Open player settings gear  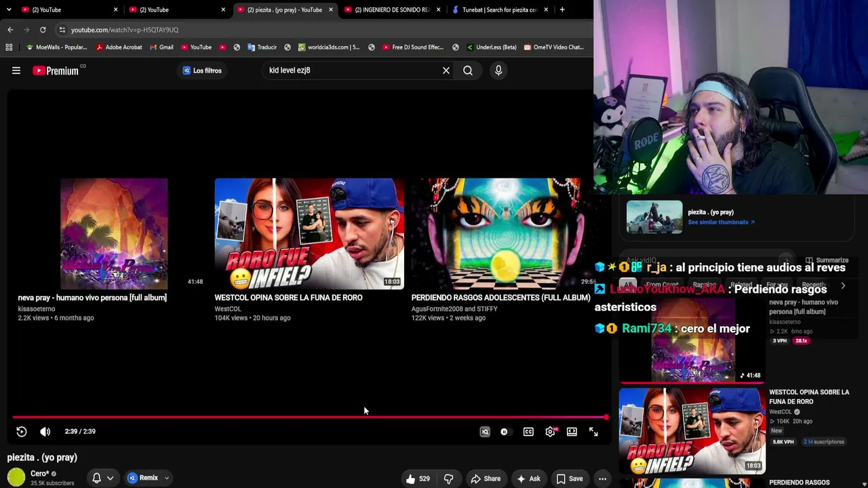pyautogui.click(x=550, y=432)
